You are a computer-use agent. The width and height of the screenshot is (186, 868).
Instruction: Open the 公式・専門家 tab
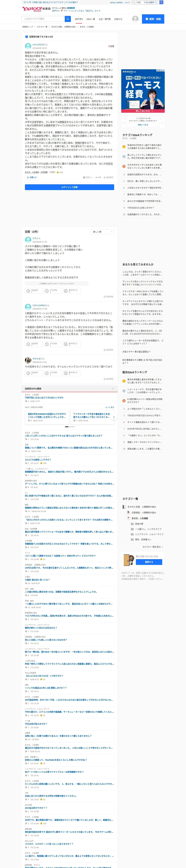click(x=105, y=19)
